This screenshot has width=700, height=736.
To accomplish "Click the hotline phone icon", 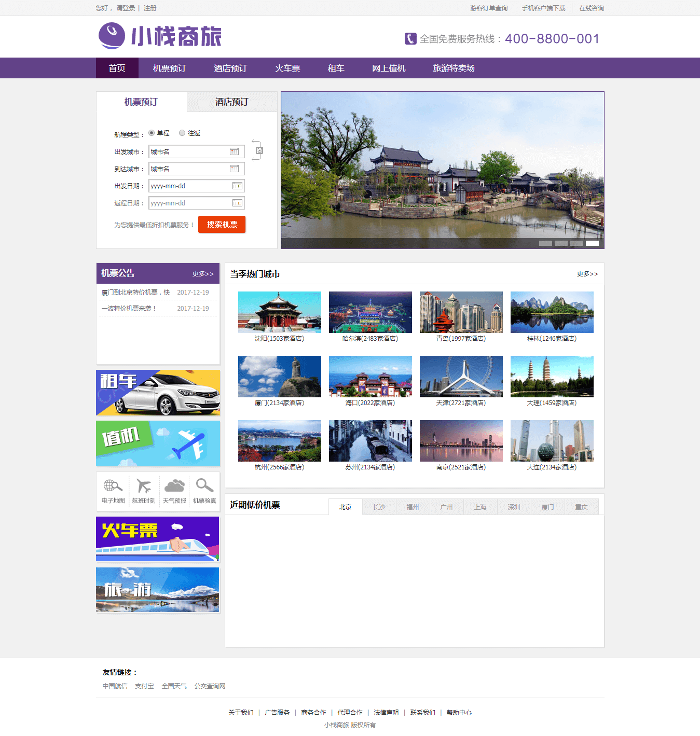I will [x=410, y=39].
